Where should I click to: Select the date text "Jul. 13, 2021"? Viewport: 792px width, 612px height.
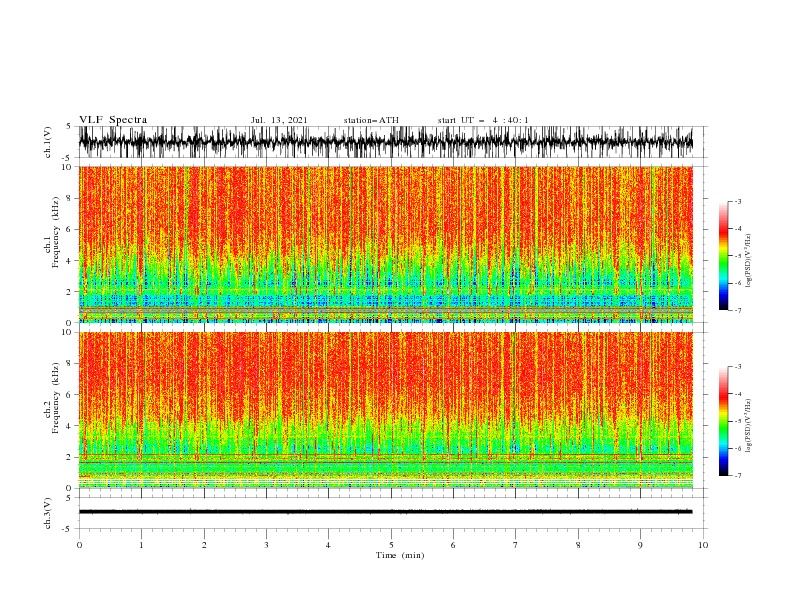[279, 120]
